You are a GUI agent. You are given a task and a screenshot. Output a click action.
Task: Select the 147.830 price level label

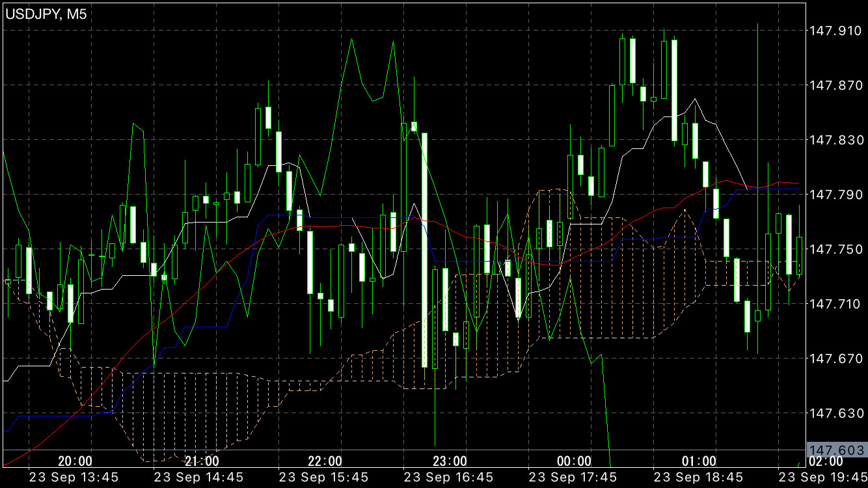click(x=835, y=140)
